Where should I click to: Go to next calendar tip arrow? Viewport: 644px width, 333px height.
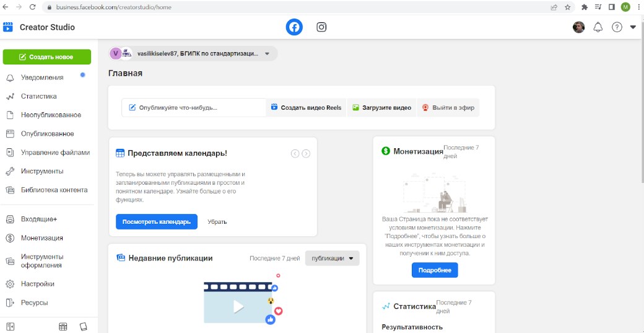(x=306, y=154)
